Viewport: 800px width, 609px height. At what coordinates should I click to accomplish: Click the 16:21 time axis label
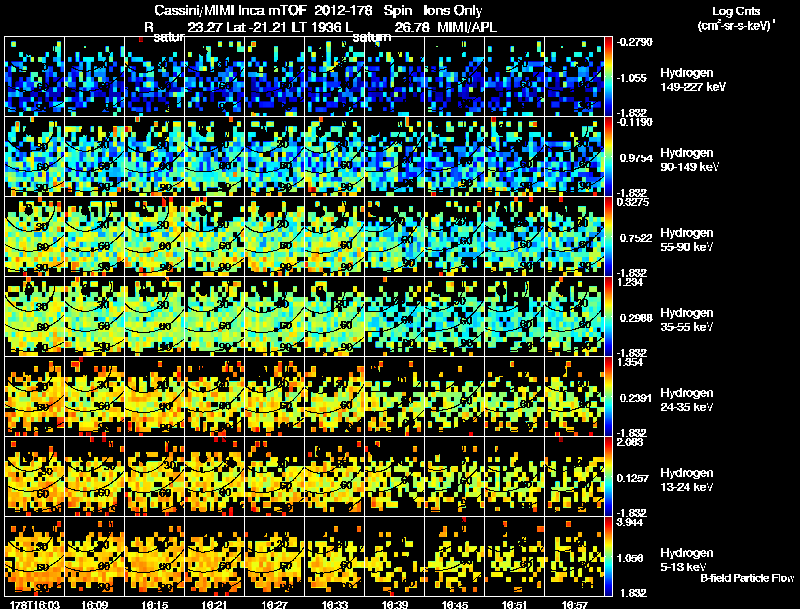pos(214,604)
